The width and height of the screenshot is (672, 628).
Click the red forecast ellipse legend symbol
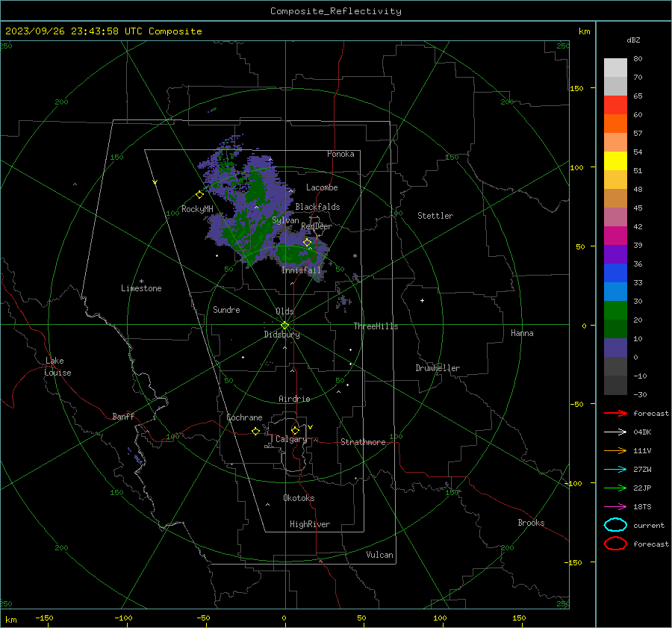(x=615, y=544)
